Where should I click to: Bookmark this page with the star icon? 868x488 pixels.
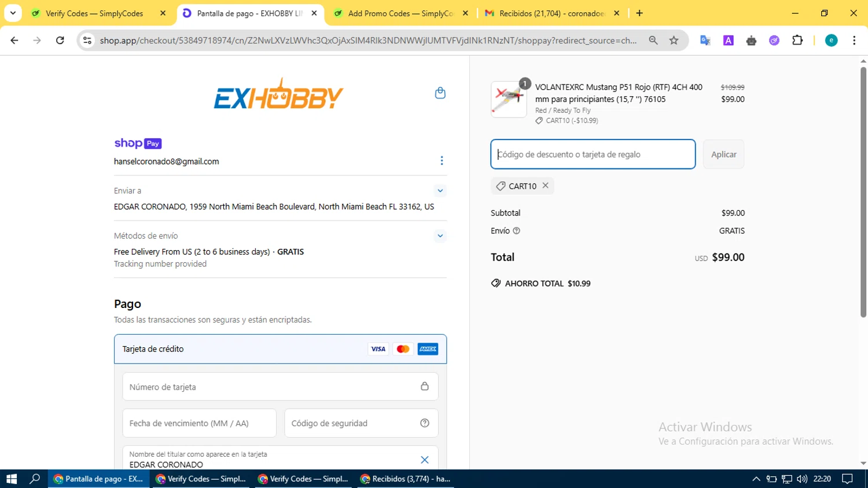click(674, 40)
